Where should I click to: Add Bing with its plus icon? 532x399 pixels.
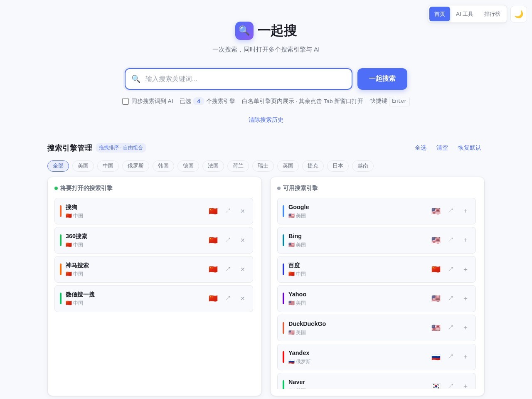465,240
